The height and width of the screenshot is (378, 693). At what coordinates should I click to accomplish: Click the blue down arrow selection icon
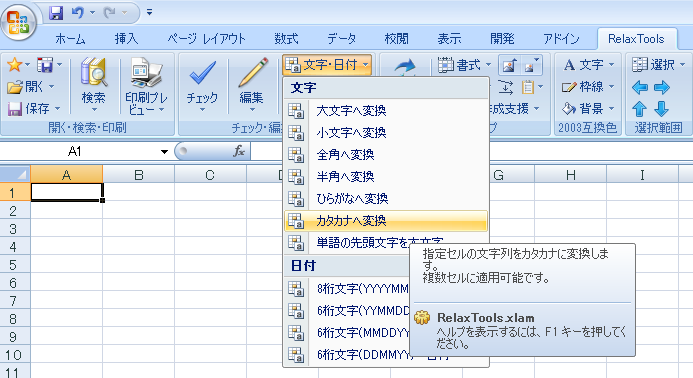click(662, 109)
